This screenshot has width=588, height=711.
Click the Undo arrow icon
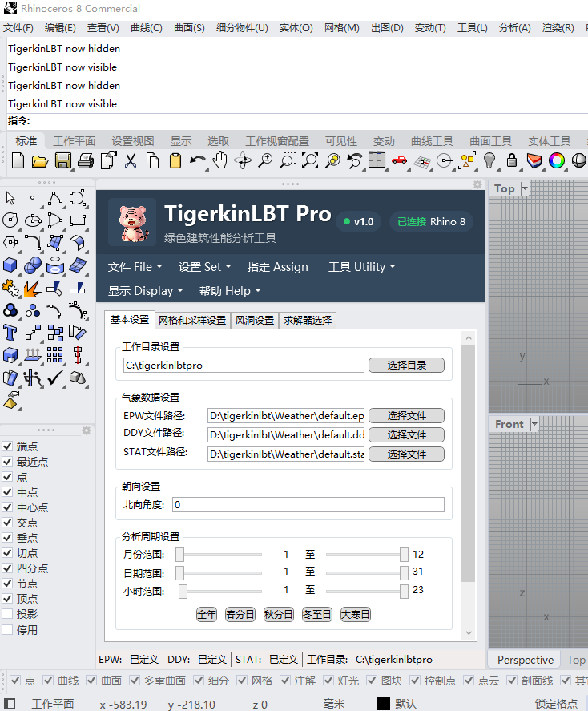coord(198,160)
